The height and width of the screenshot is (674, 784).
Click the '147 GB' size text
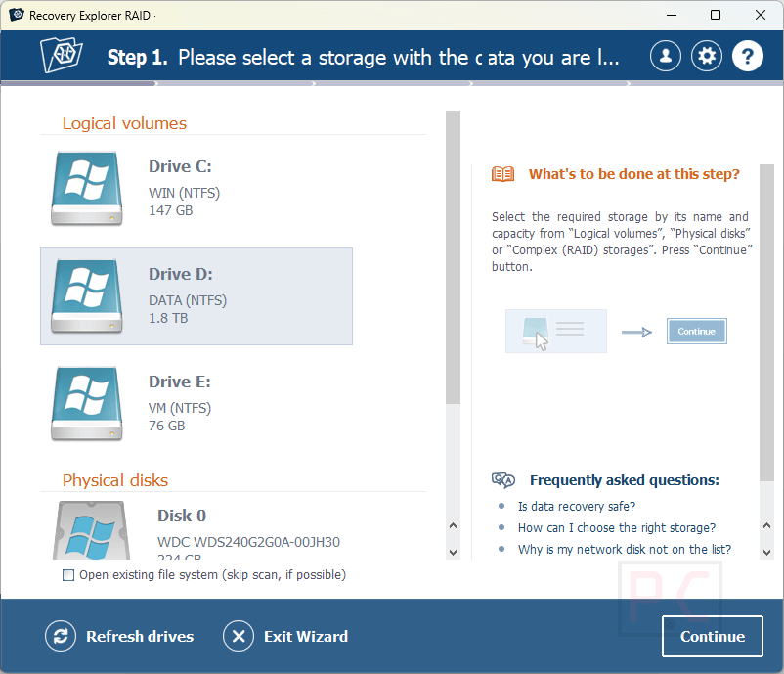pos(170,210)
